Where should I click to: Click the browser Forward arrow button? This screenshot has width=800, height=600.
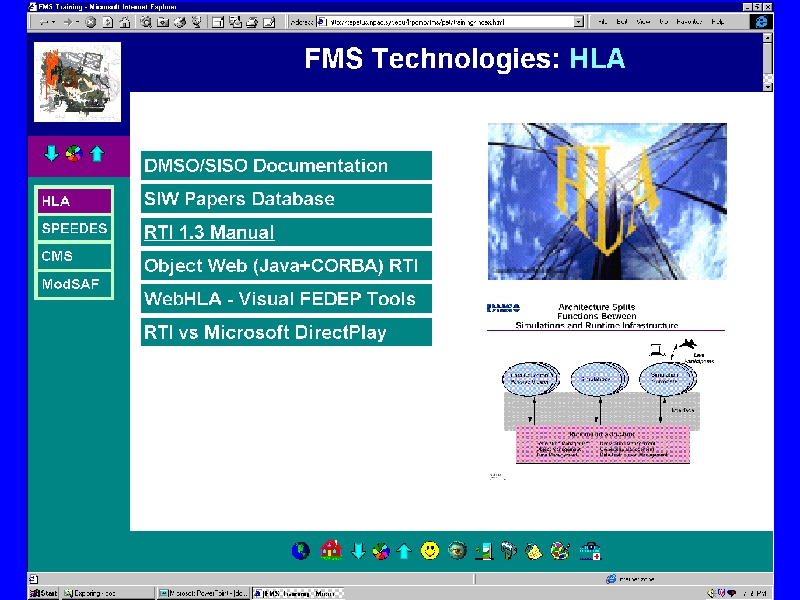click(67, 22)
